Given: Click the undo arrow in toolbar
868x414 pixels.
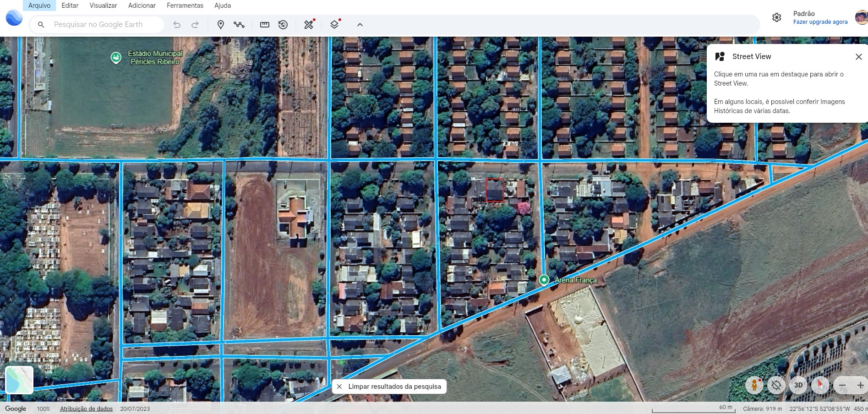Looking at the screenshot, I should 177,25.
